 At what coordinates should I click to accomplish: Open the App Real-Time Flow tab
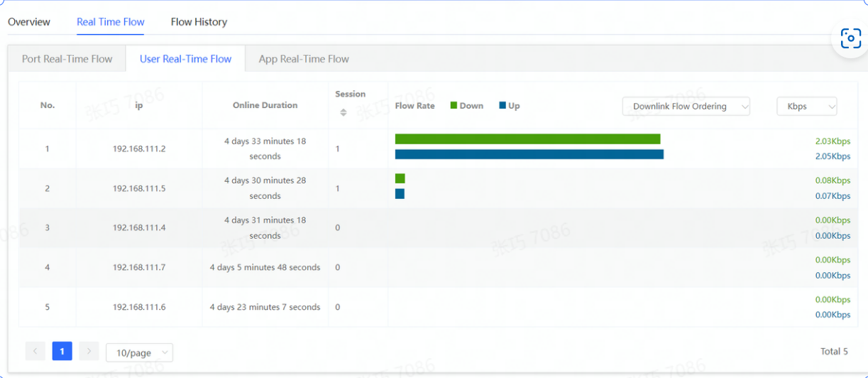304,59
